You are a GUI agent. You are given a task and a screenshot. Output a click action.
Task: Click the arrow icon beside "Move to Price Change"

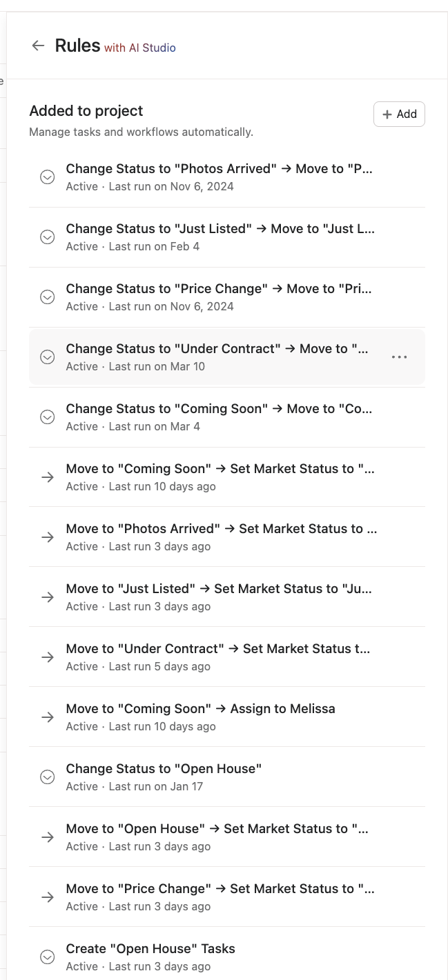47,897
